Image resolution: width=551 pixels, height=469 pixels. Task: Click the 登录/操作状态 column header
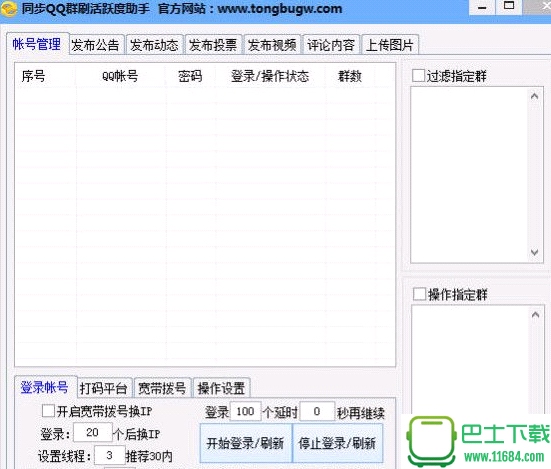(270, 76)
